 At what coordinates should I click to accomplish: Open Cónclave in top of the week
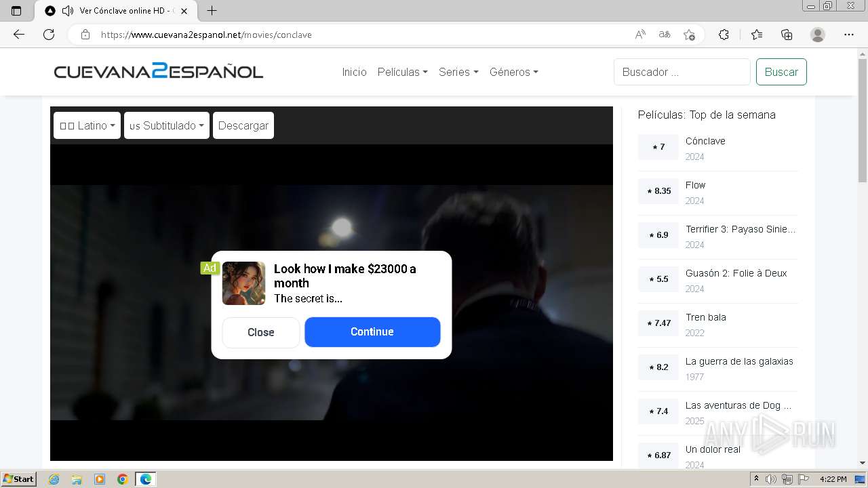(x=705, y=141)
